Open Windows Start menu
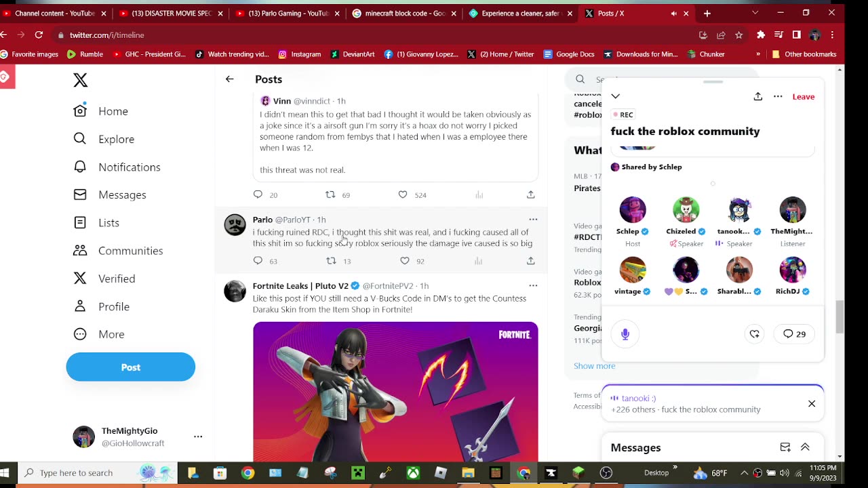The image size is (868, 488). point(5,473)
